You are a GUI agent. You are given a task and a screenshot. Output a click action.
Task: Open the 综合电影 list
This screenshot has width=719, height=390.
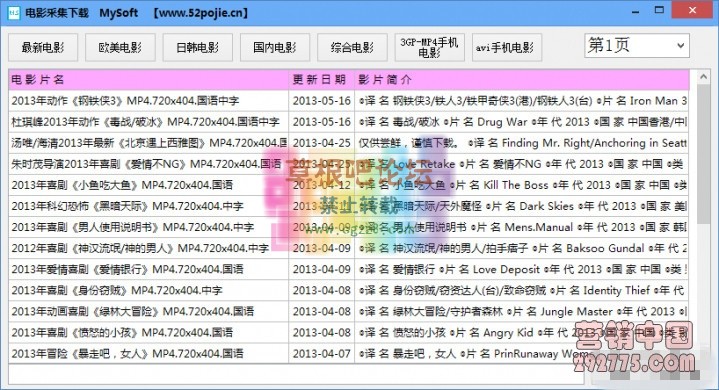pyautogui.click(x=352, y=47)
